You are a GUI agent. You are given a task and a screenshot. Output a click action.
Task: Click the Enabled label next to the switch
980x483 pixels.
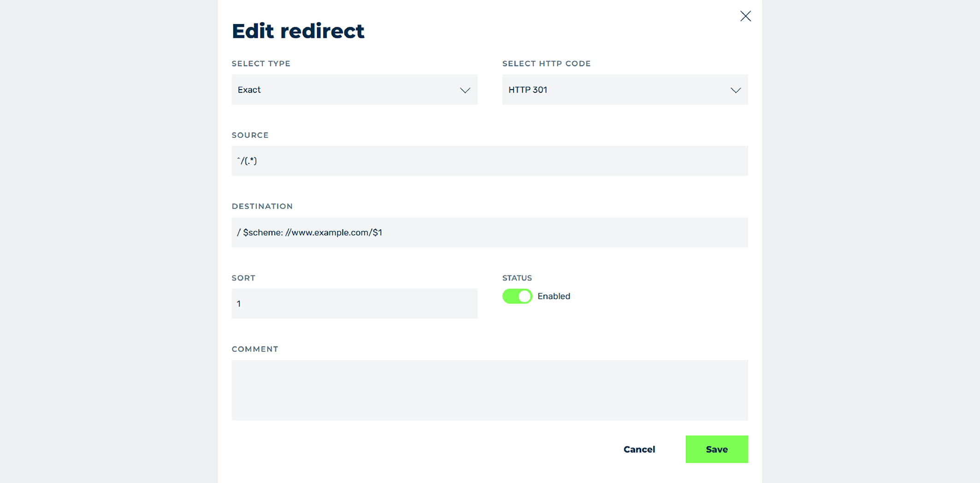tap(554, 296)
